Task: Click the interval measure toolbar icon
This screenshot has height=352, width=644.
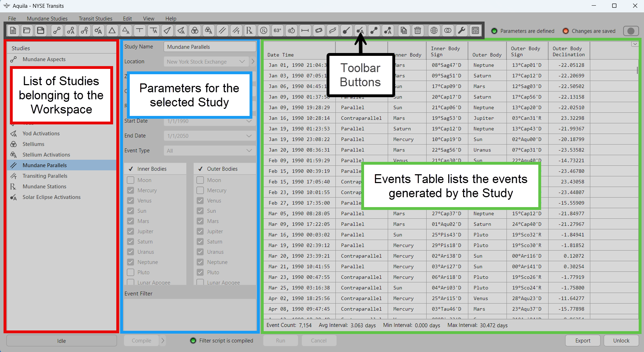Action: pyautogui.click(x=305, y=31)
